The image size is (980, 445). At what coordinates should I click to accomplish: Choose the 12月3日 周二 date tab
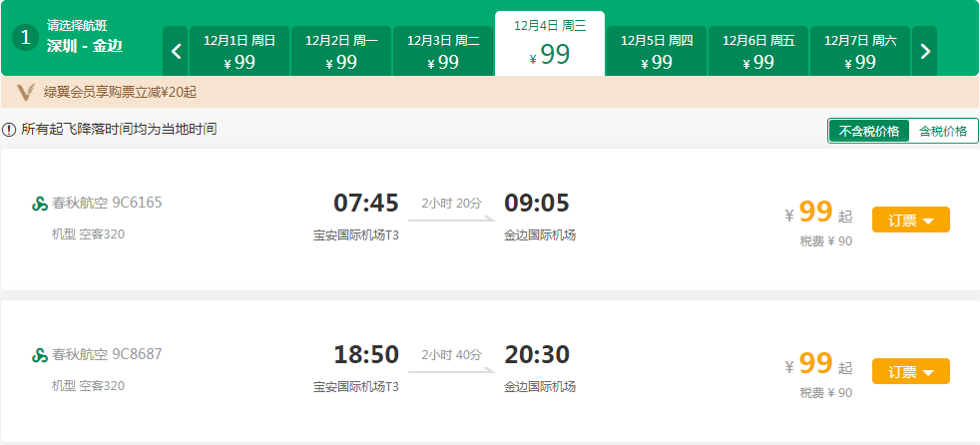coord(443,51)
